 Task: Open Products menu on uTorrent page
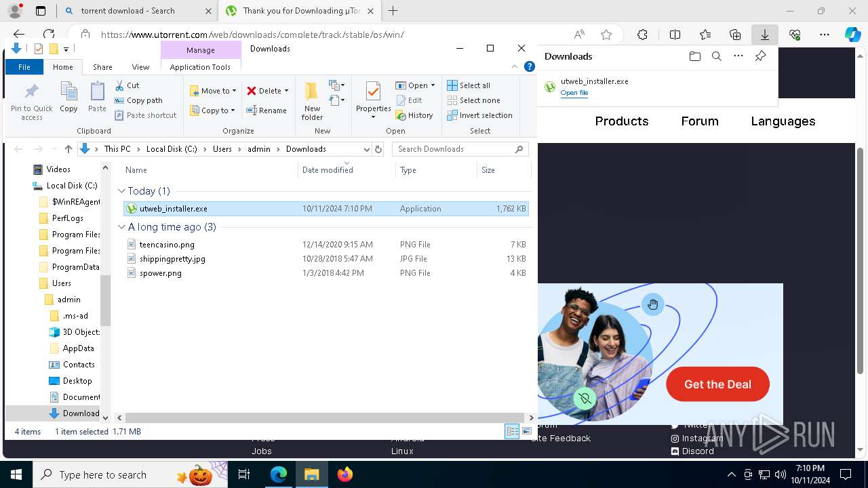pos(622,121)
